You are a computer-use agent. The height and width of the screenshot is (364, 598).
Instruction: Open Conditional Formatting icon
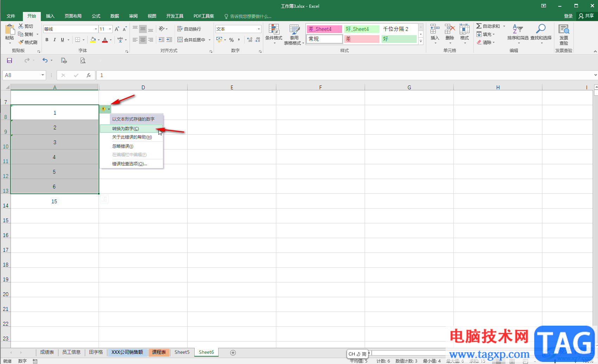point(274,30)
